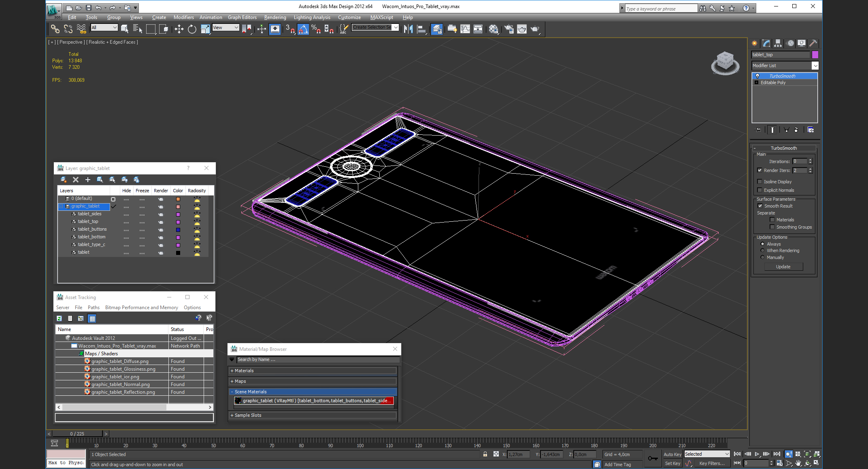The image size is (868, 469).
Task: Click the TurboSmooth Update button
Action: coord(783,267)
